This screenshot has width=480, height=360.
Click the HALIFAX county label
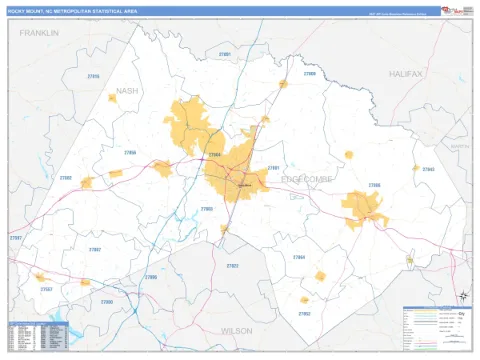tap(406, 74)
